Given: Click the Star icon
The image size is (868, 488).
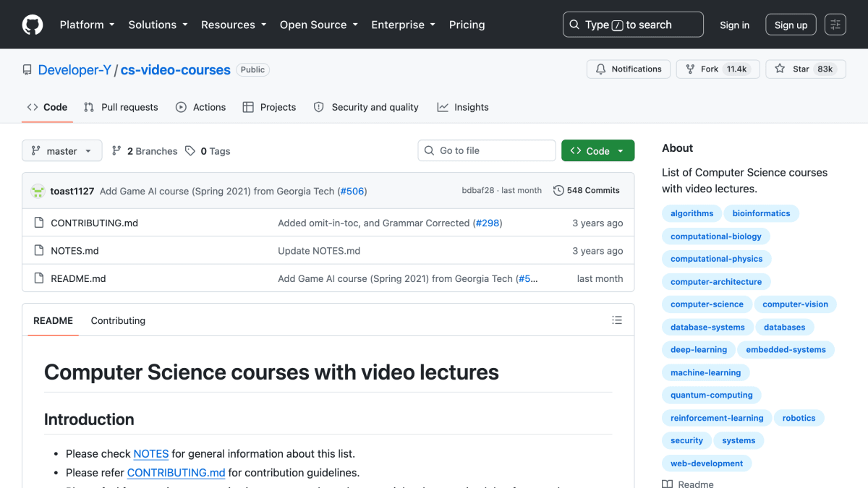Looking at the screenshot, I should coord(780,69).
